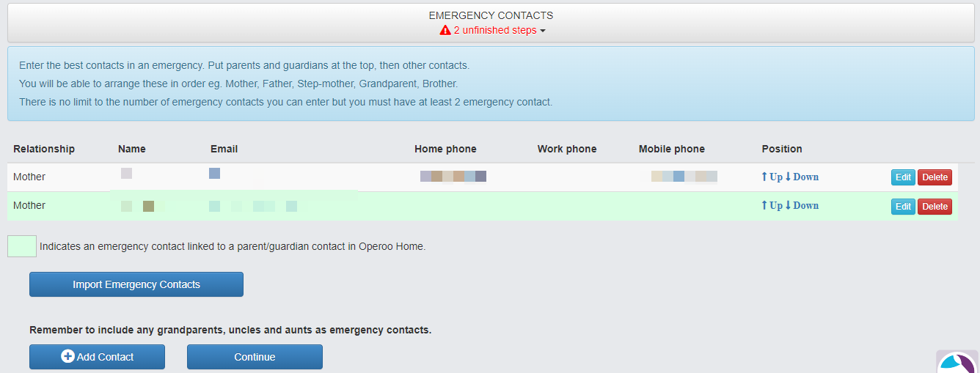Open the 2 unfinished steps list
This screenshot has height=373, width=980.
click(494, 31)
